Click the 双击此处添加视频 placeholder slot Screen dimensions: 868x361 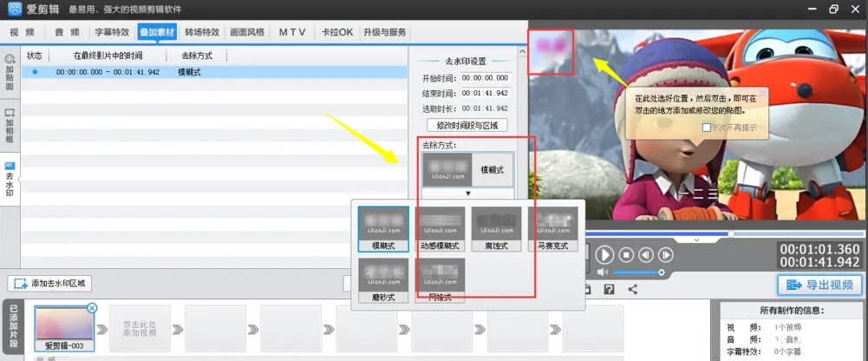point(140,328)
